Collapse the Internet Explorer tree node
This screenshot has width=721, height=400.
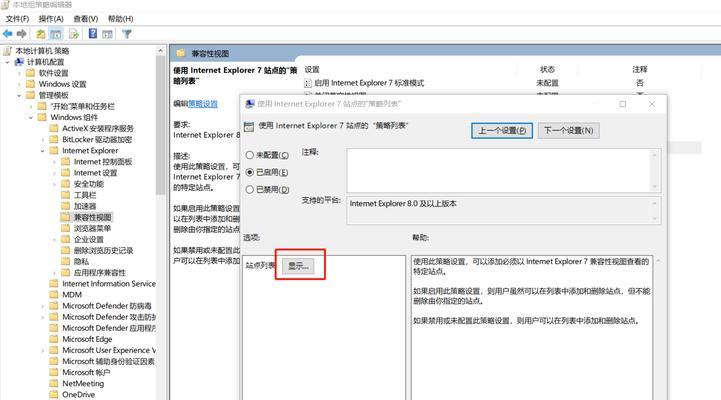pyautogui.click(x=43, y=151)
